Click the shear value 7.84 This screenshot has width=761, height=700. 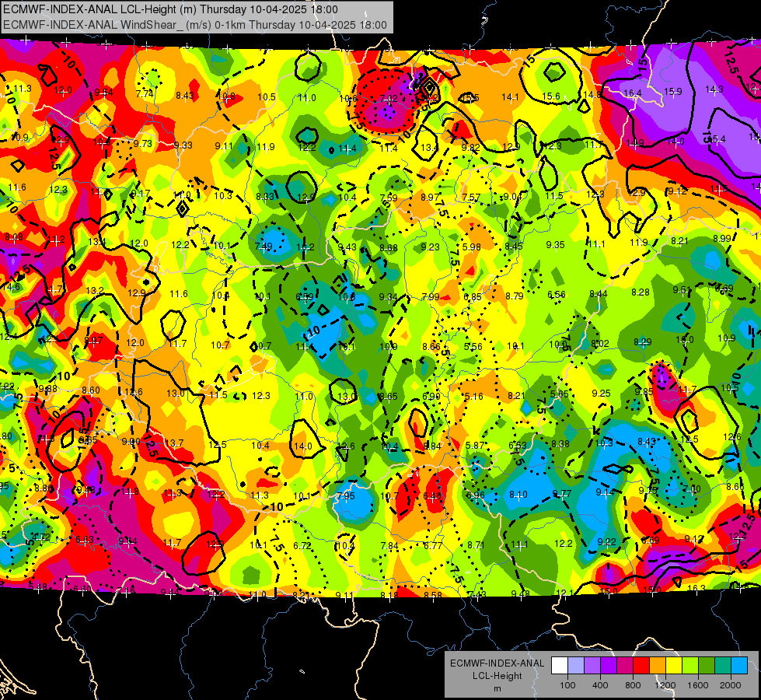[389, 545]
